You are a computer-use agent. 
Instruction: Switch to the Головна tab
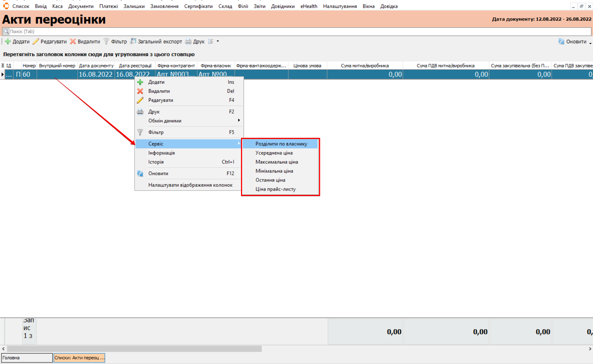point(27,358)
